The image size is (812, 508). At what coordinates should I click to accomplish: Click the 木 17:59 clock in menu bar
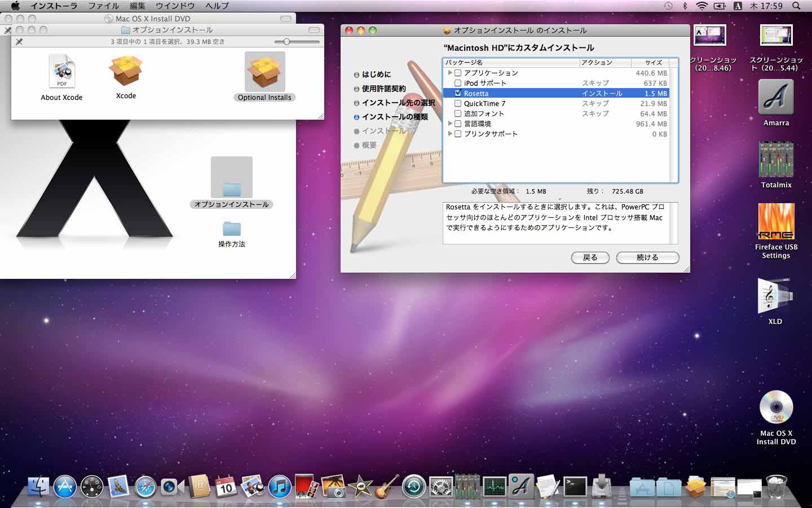766,6
